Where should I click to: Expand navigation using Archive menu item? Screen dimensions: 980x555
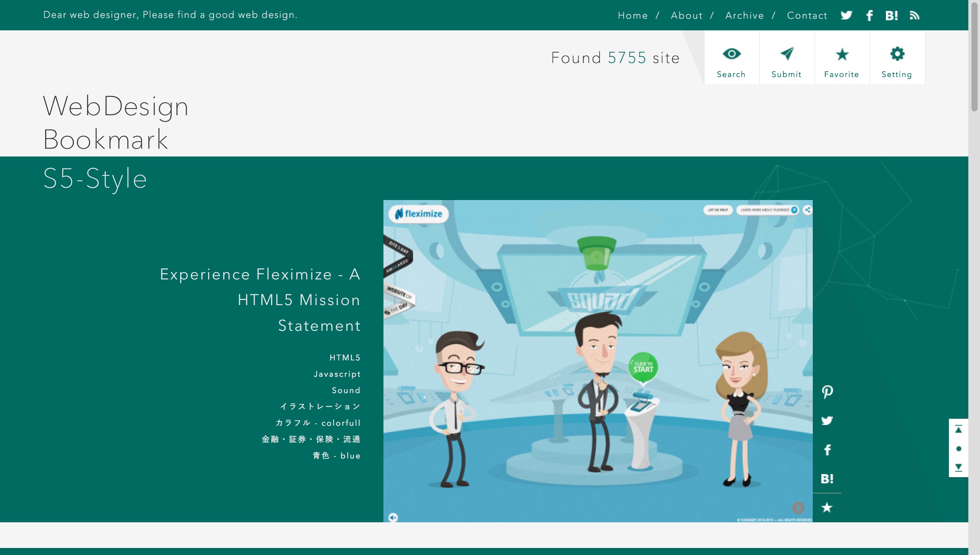point(744,15)
